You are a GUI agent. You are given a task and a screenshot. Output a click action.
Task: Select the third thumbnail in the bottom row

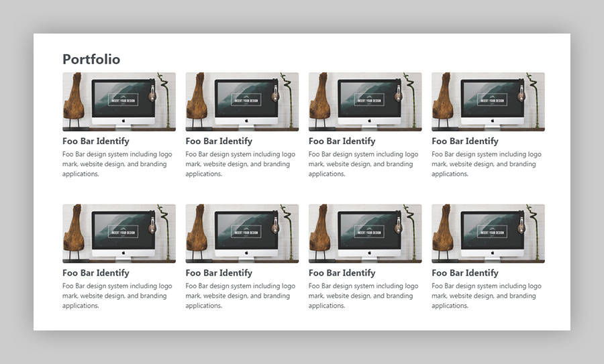(365, 233)
